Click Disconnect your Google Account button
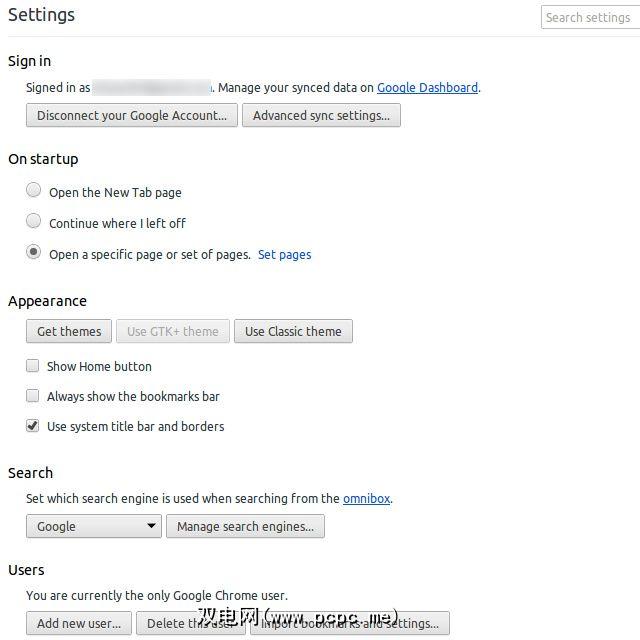The width and height of the screenshot is (640, 640). tap(132, 115)
